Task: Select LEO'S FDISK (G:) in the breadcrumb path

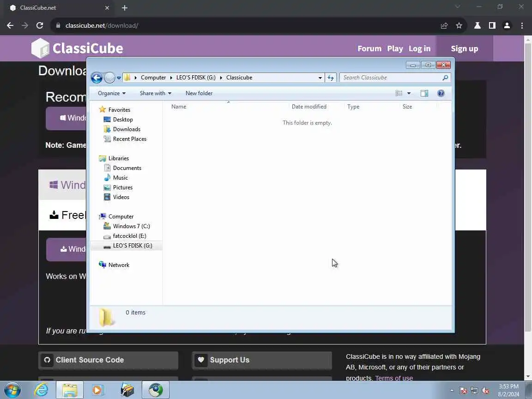Action: pyautogui.click(x=196, y=78)
